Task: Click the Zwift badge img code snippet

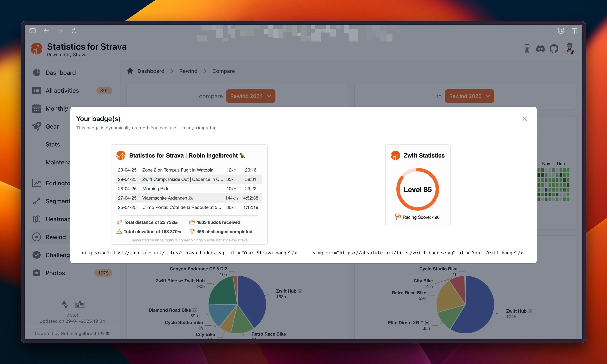Action: pos(418,253)
